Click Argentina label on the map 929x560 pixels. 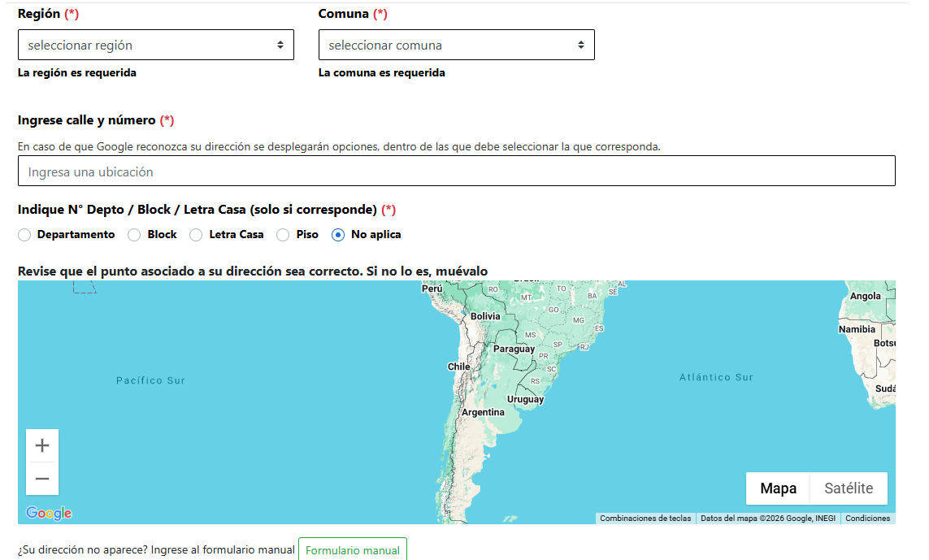coord(483,412)
